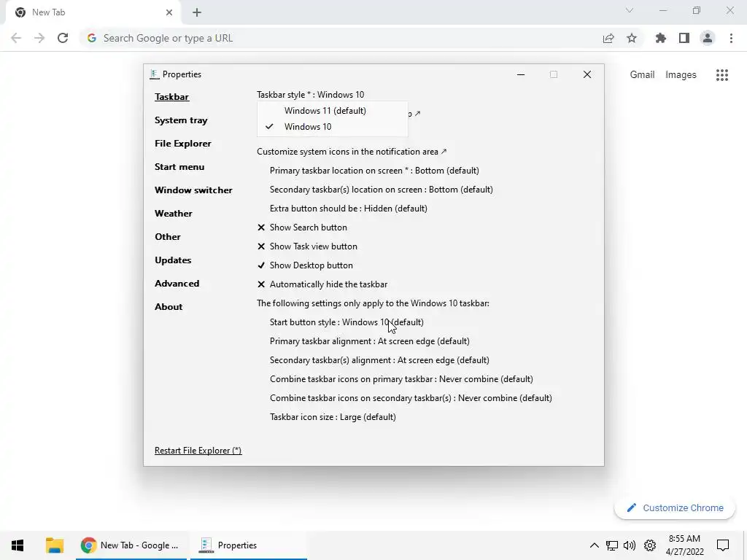747x560 pixels.
Task: Change Taskbar icon size setting
Action: [x=333, y=417]
